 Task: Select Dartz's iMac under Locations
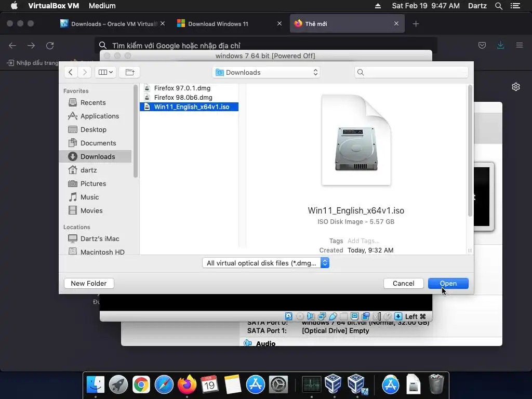[95, 238]
